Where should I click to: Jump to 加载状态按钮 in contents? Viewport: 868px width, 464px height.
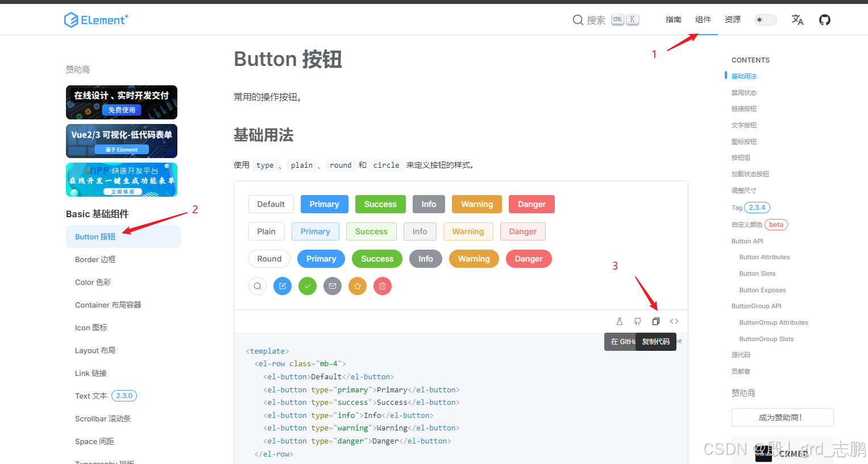point(750,174)
